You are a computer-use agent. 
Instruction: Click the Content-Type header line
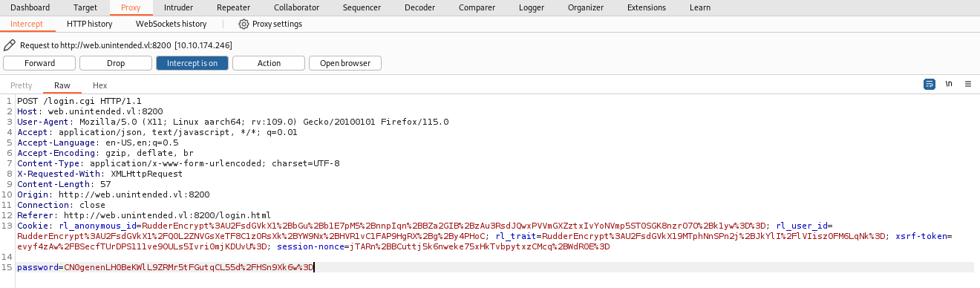[x=179, y=163]
